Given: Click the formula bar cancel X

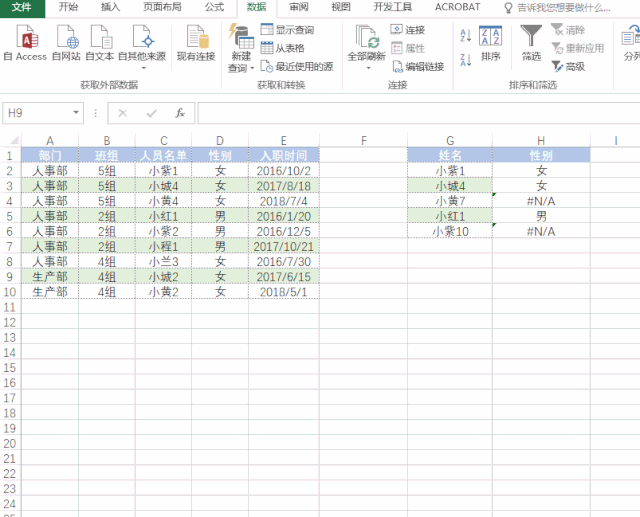Looking at the screenshot, I should 122,113.
